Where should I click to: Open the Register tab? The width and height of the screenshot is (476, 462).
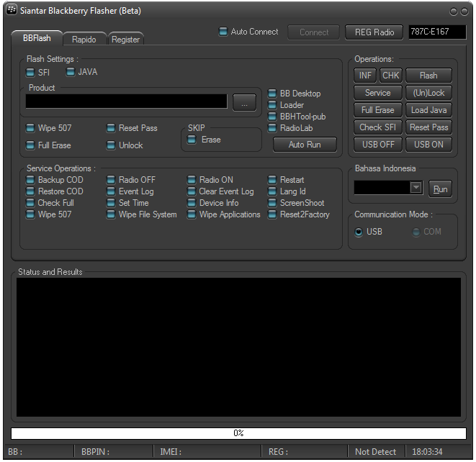pos(126,40)
